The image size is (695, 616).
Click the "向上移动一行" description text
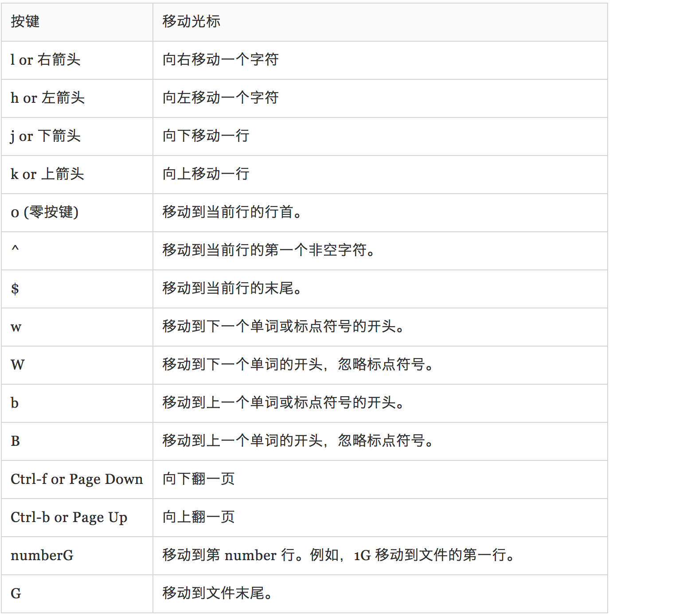(x=206, y=174)
